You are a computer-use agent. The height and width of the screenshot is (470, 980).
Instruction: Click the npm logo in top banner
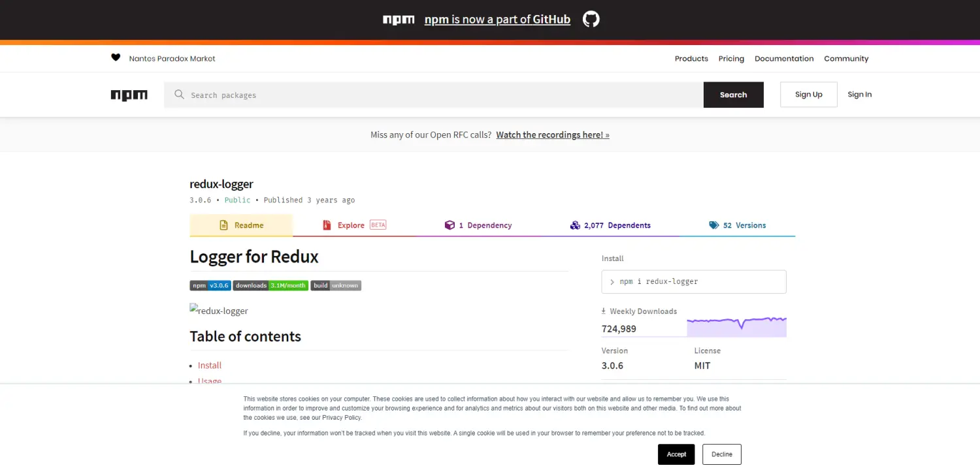tap(399, 20)
